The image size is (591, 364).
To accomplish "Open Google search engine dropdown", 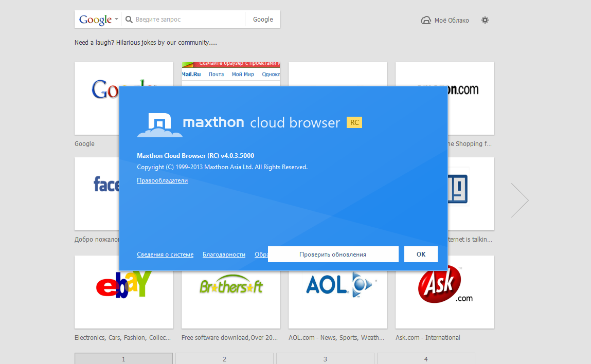I will click(x=99, y=20).
